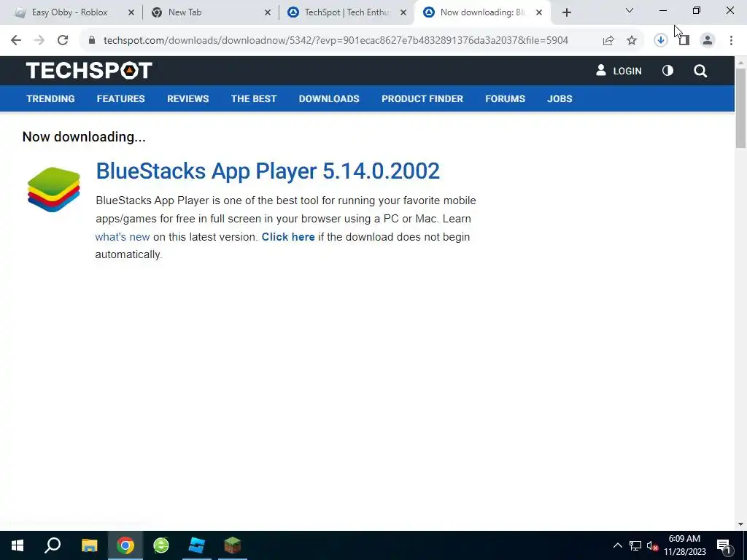Expand the tab search chevron

630,10
